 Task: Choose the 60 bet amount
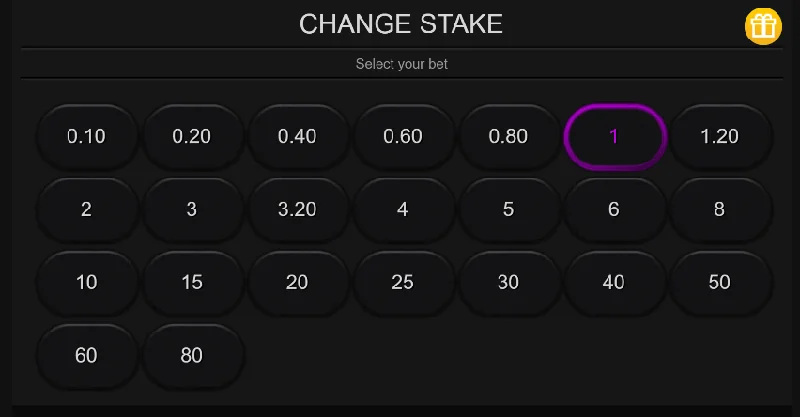pos(87,355)
